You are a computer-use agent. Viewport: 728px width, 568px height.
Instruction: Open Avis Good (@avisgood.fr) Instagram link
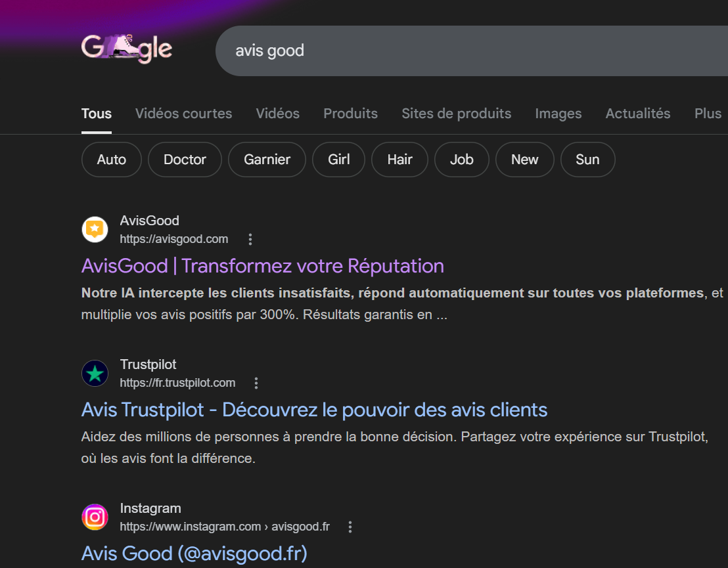[x=194, y=554]
